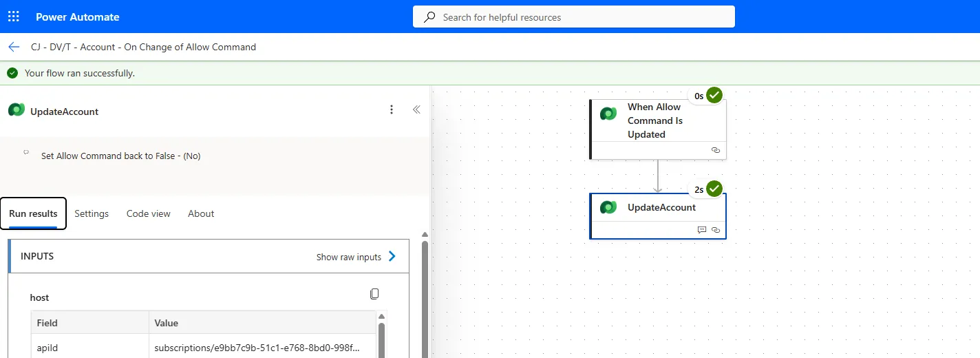Click the note icon beside Set Allow Command
The width and height of the screenshot is (980, 358).
[x=26, y=153]
